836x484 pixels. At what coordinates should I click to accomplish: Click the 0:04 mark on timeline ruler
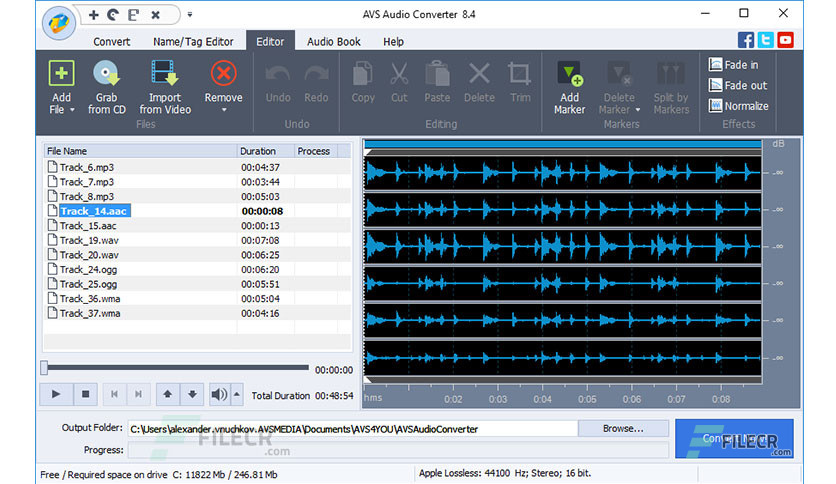pos(543,399)
